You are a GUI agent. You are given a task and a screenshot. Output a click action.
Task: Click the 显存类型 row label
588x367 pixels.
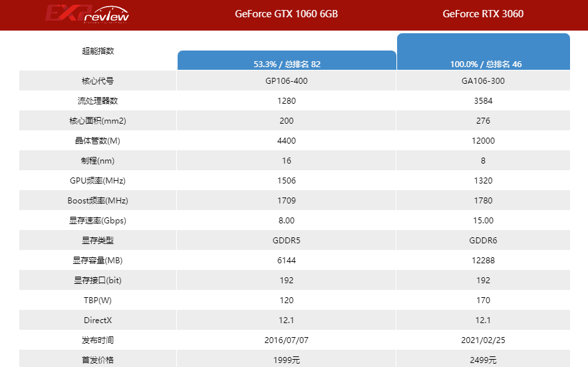tap(98, 240)
